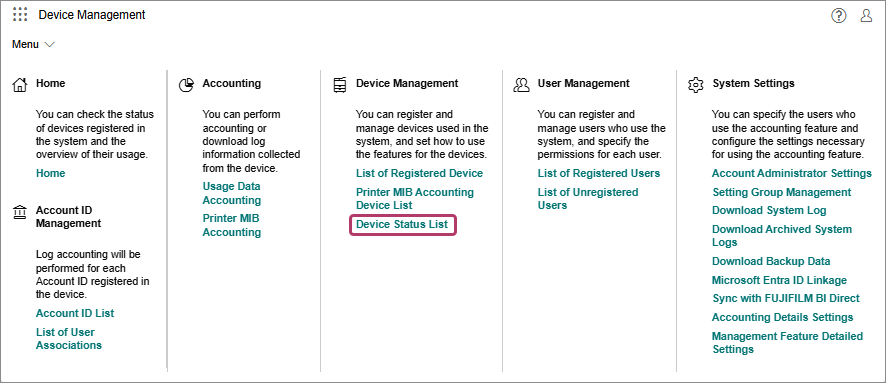Click the User Management section heading
Viewport: 886px width, 383px height.
click(x=584, y=84)
